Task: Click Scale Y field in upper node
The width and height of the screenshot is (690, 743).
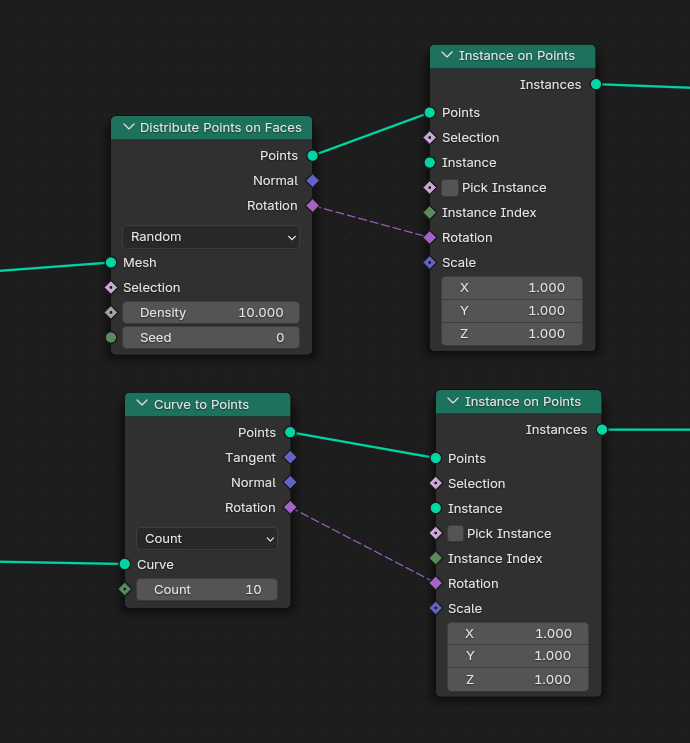Action: point(512,311)
